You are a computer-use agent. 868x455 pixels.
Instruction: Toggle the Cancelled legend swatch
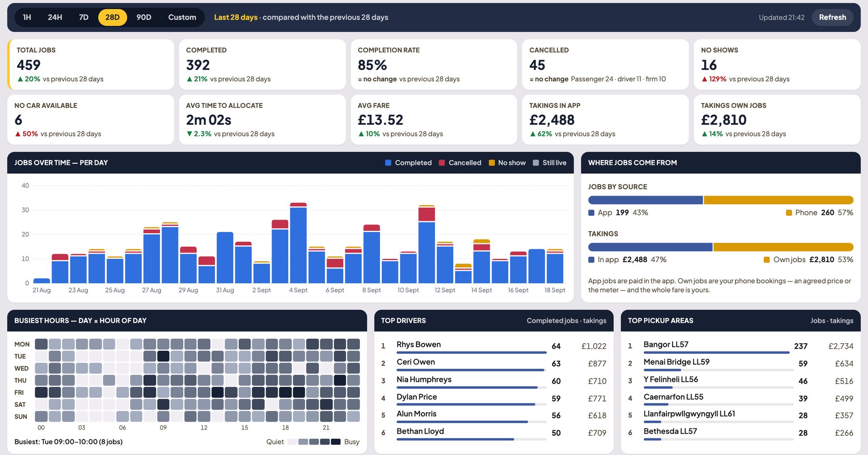[x=442, y=163]
